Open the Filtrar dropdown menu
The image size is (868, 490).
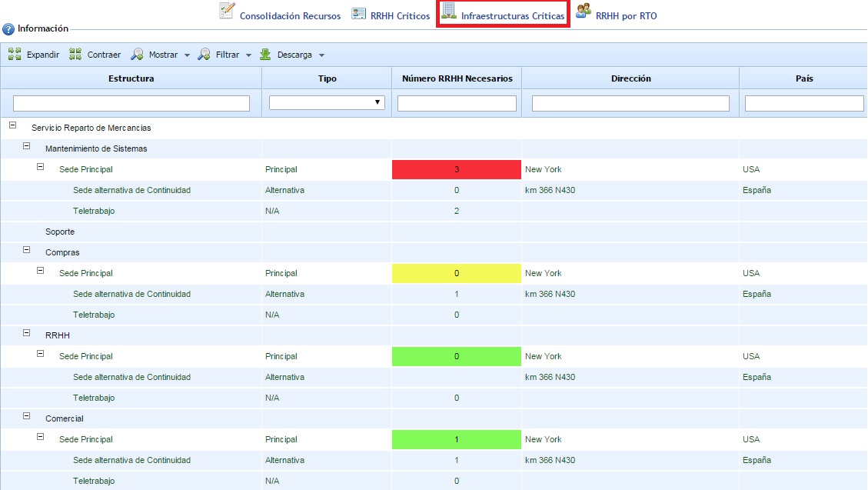coord(248,55)
